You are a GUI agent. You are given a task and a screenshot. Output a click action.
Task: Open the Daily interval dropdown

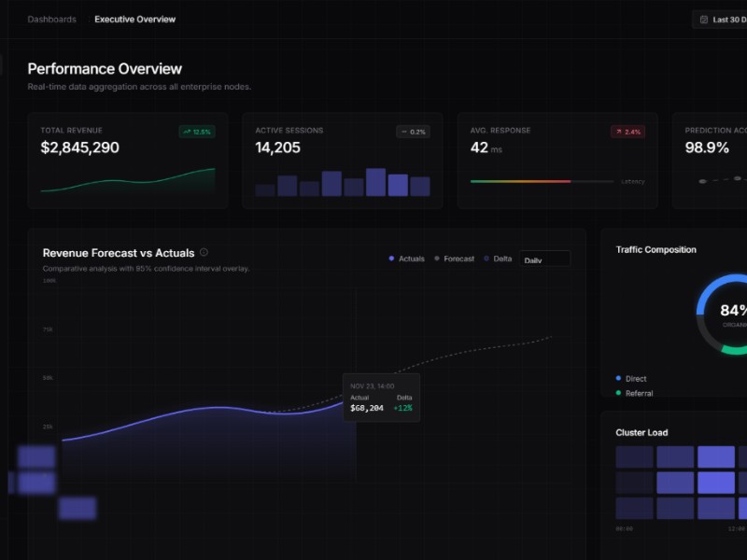544,259
